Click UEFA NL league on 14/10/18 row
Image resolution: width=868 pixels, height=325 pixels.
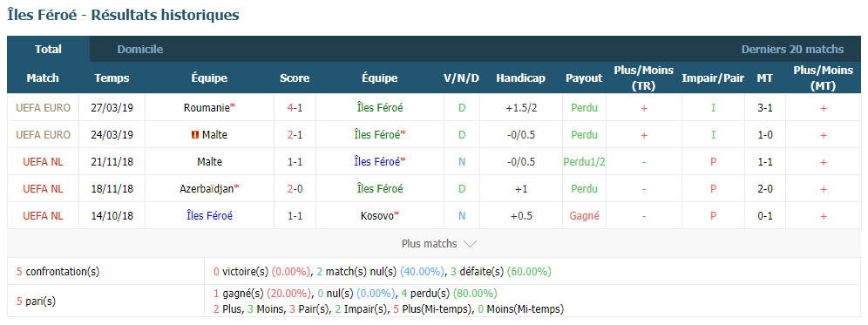coord(44,216)
